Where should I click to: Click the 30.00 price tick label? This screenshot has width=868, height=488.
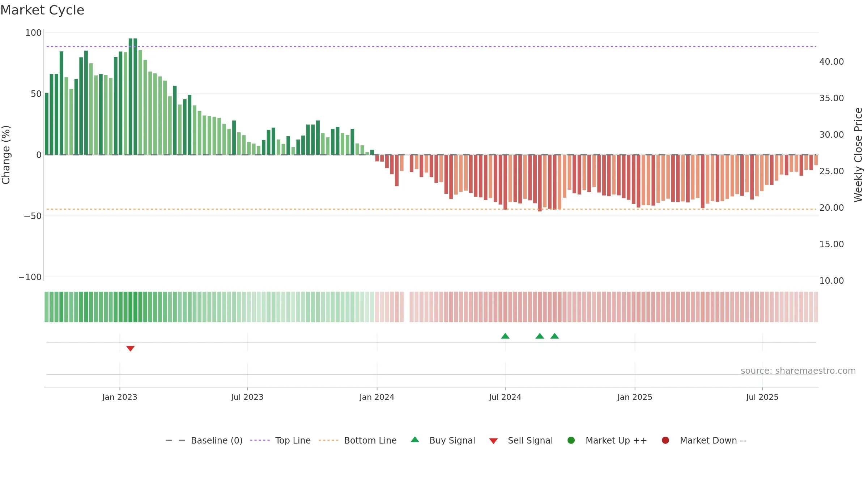pos(831,135)
